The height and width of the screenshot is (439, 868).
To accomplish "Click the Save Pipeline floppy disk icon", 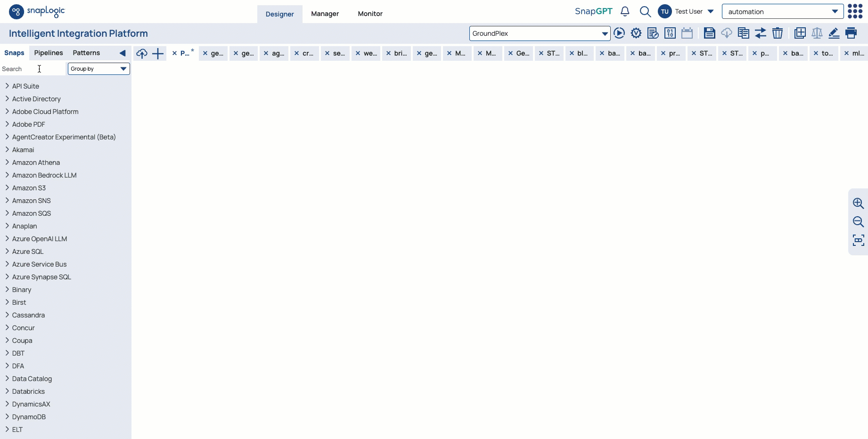I will (709, 33).
